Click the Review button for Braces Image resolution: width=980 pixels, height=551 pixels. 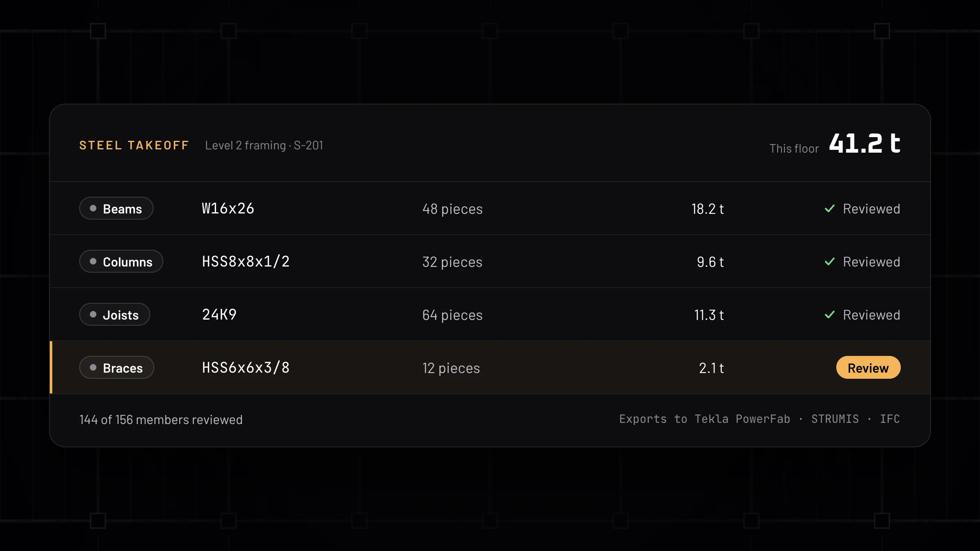click(x=868, y=368)
